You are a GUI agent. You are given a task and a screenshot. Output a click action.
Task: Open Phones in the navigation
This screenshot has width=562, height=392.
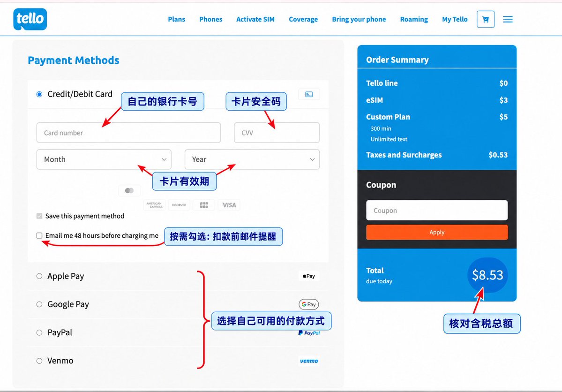tap(211, 19)
